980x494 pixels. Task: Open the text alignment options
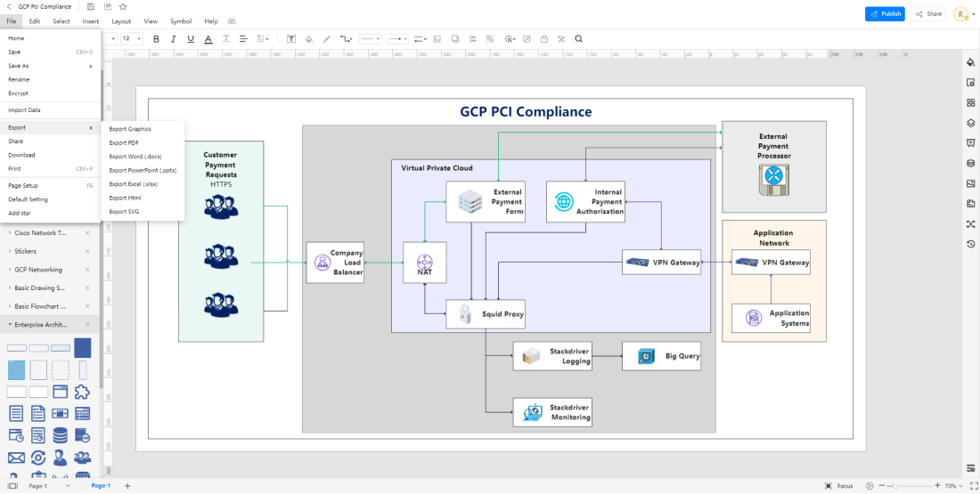243,39
